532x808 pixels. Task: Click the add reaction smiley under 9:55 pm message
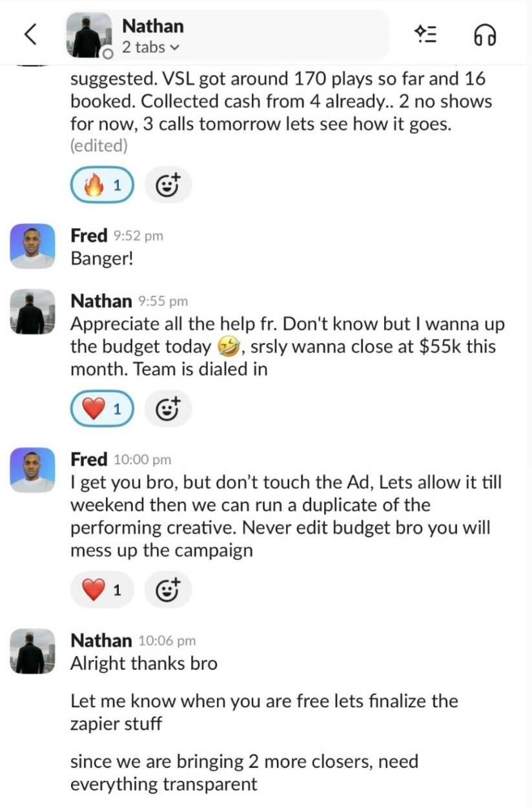169,408
